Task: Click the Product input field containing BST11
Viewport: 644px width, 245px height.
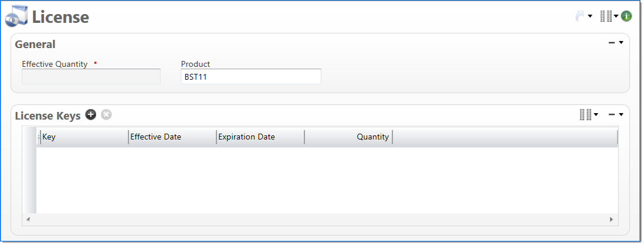Action: pos(250,77)
